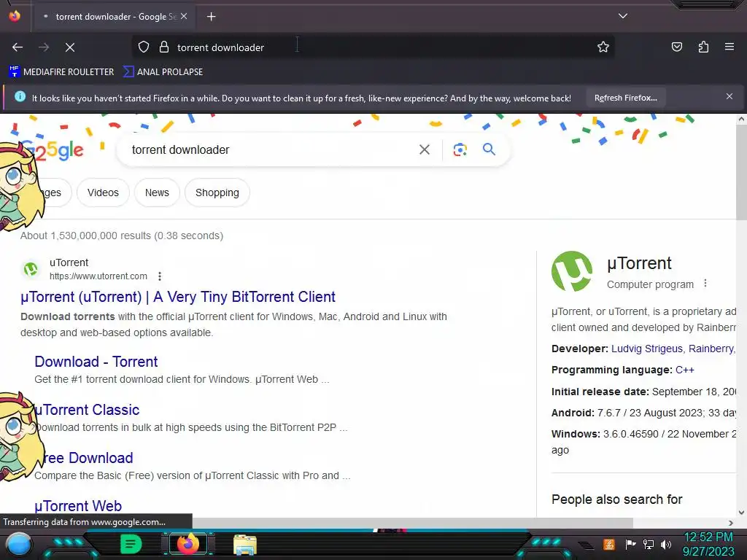Screen dimensions: 747x560
Task: Click the Refresh Firefox... button
Action: [x=625, y=98]
